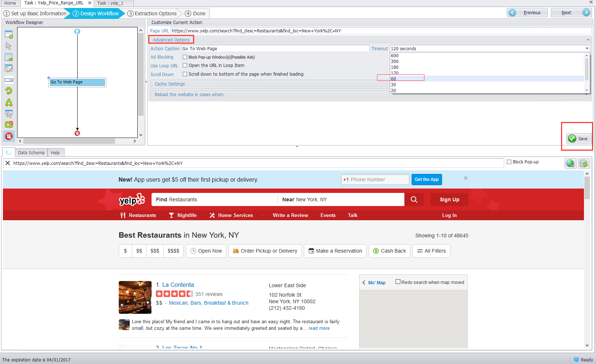Expand the Cache Settings section
596x364 pixels.
pos(169,84)
